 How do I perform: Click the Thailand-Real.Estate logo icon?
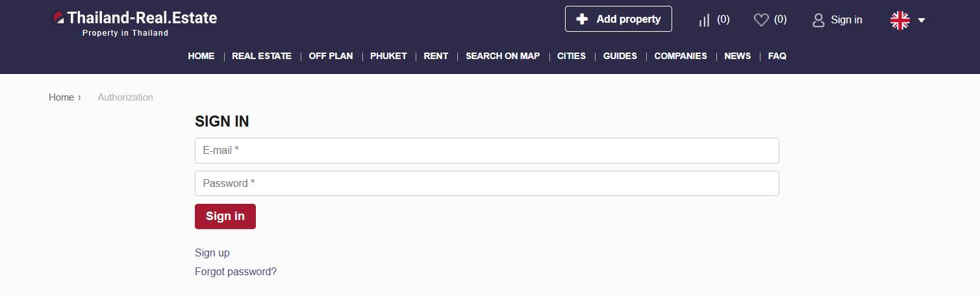tap(58, 18)
